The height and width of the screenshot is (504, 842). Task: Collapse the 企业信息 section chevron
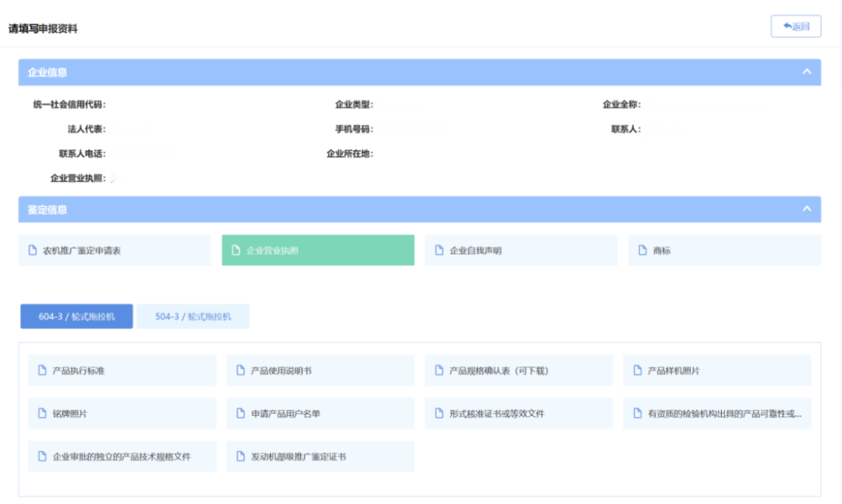pos(807,72)
